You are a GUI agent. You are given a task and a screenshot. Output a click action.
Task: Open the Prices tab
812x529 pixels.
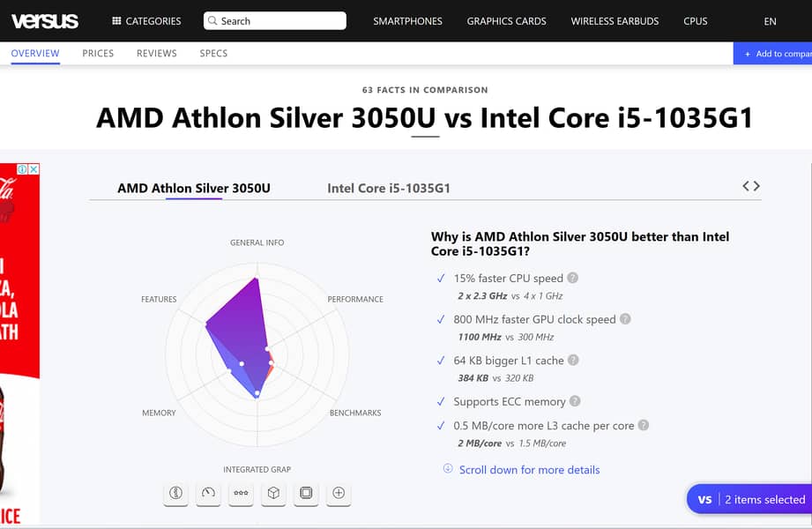click(98, 54)
